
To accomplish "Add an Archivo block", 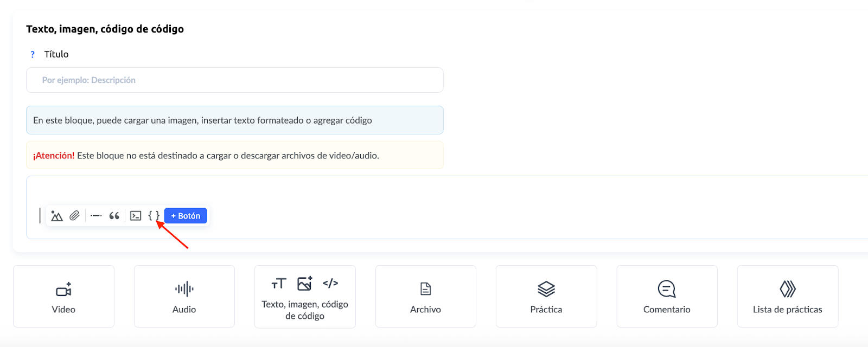I will (425, 296).
